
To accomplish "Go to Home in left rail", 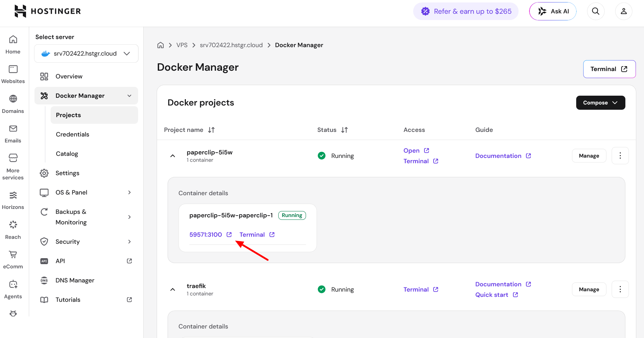I will click(x=13, y=45).
